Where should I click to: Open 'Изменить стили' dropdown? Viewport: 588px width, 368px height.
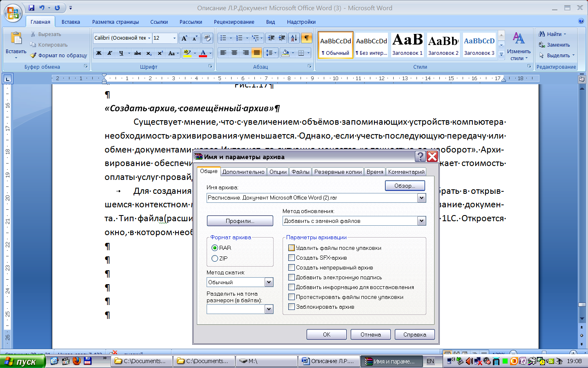519,46
